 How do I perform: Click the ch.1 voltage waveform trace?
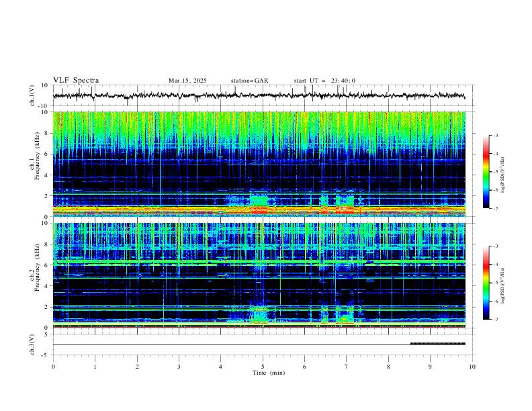[259, 95]
